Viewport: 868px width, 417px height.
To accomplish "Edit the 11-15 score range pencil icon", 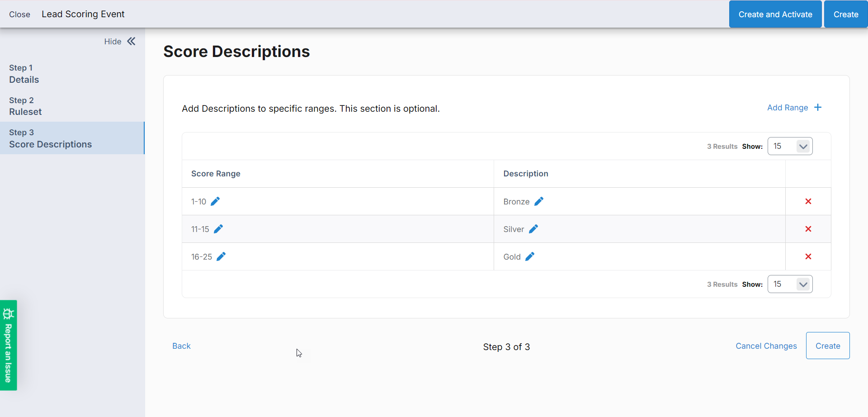I will click(x=218, y=229).
